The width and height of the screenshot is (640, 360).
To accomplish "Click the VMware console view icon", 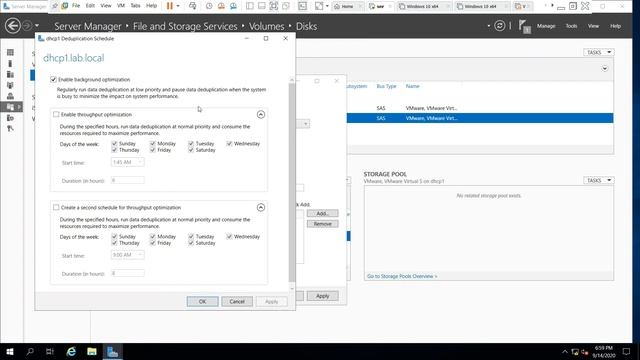I will click(x=302, y=6).
